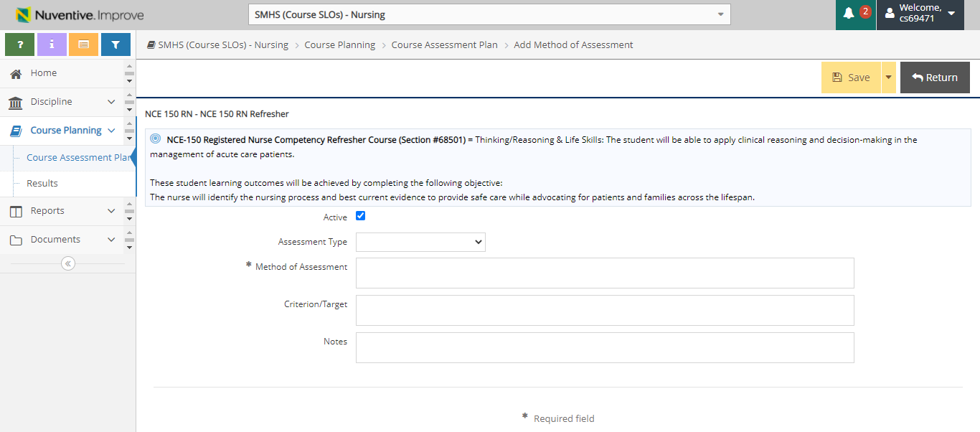Image resolution: width=980 pixels, height=432 pixels.
Task: Click into the Method of Assessment field
Action: point(605,273)
